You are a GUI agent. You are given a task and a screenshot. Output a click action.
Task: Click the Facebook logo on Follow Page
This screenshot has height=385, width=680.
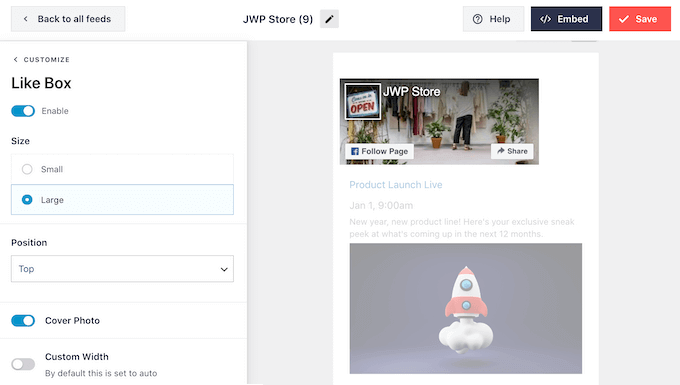(x=355, y=151)
